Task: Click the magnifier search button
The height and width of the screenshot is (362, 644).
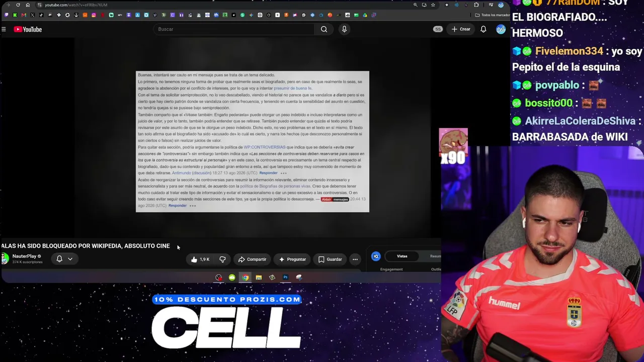Action: pyautogui.click(x=324, y=29)
